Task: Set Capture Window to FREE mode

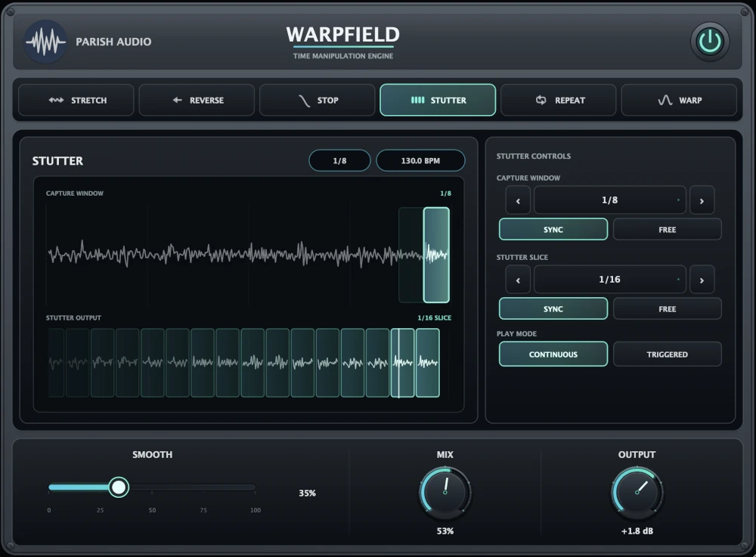Action: 668,229
